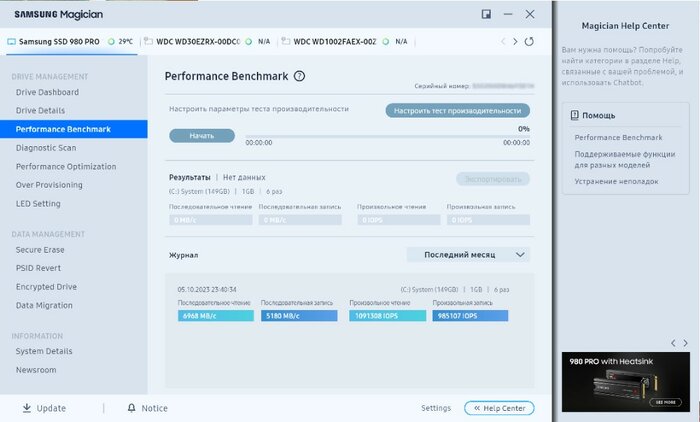Go to next Help Center banner
Viewport: 700px width, 422px height.
point(685,343)
